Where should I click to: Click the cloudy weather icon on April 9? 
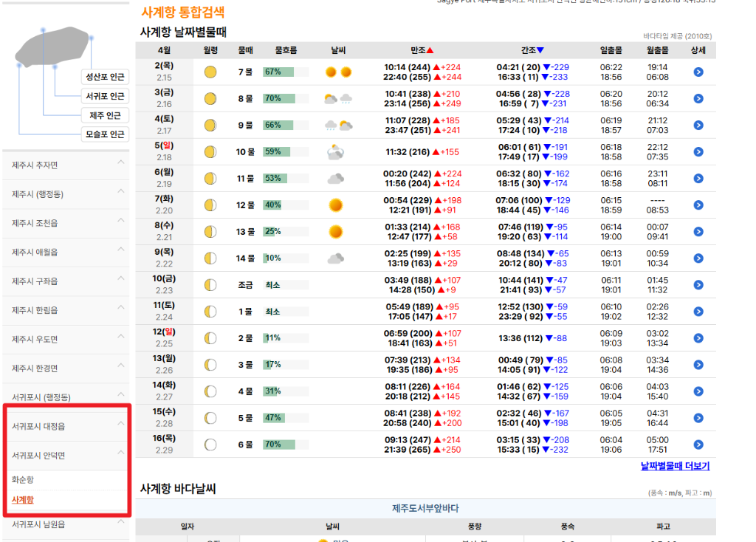tap(336, 257)
